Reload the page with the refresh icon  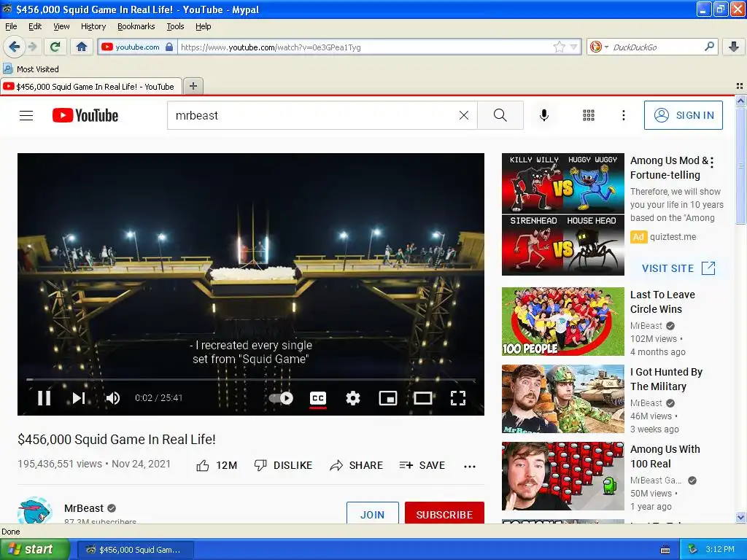tap(55, 47)
